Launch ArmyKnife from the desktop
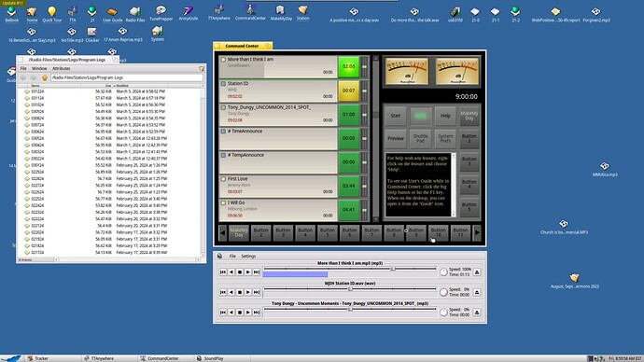 pos(189,13)
